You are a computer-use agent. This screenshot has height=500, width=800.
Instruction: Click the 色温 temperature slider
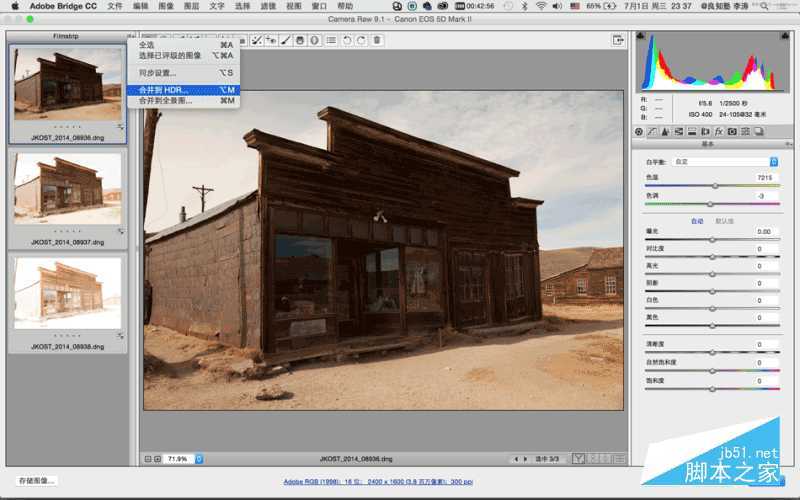714,186
